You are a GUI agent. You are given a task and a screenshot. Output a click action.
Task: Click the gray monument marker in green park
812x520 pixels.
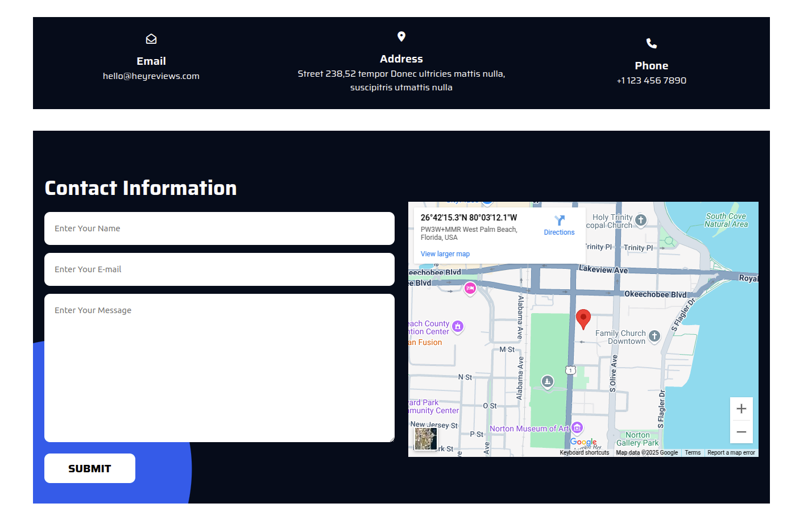[x=548, y=381]
